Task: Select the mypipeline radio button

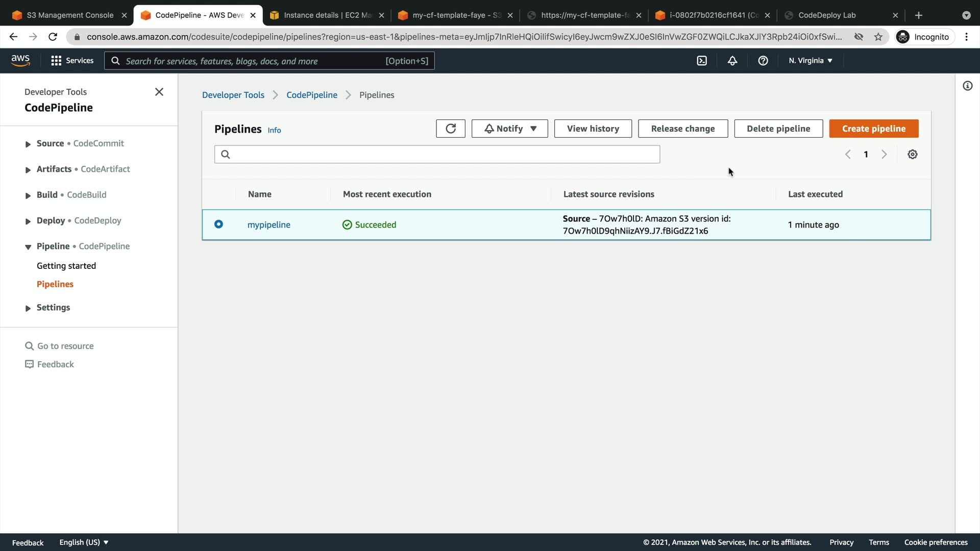Action: click(x=218, y=224)
